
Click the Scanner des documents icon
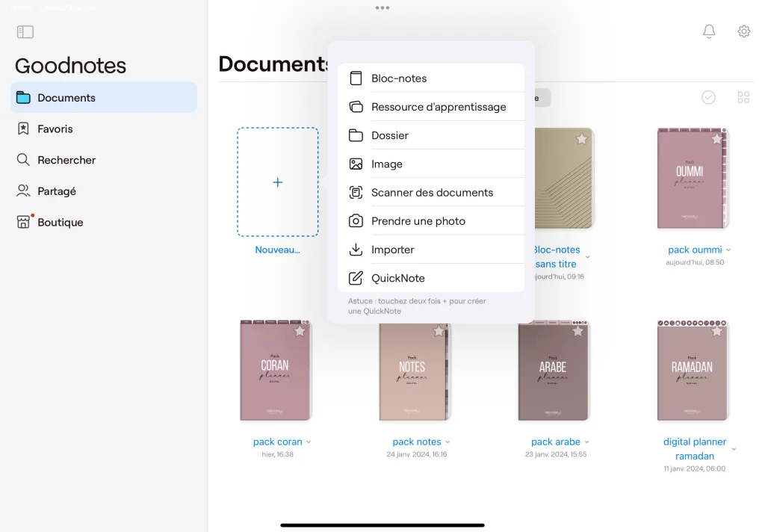coord(356,192)
